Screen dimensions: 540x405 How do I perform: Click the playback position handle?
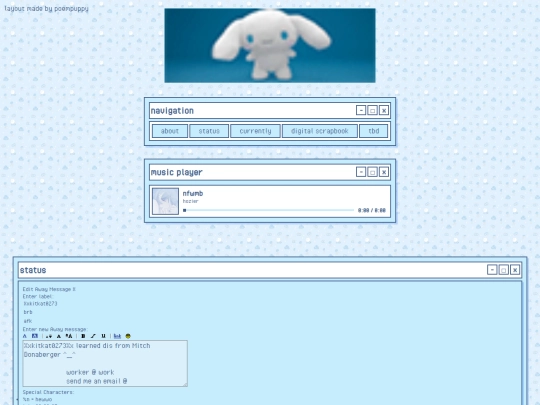pyautogui.click(x=185, y=210)
